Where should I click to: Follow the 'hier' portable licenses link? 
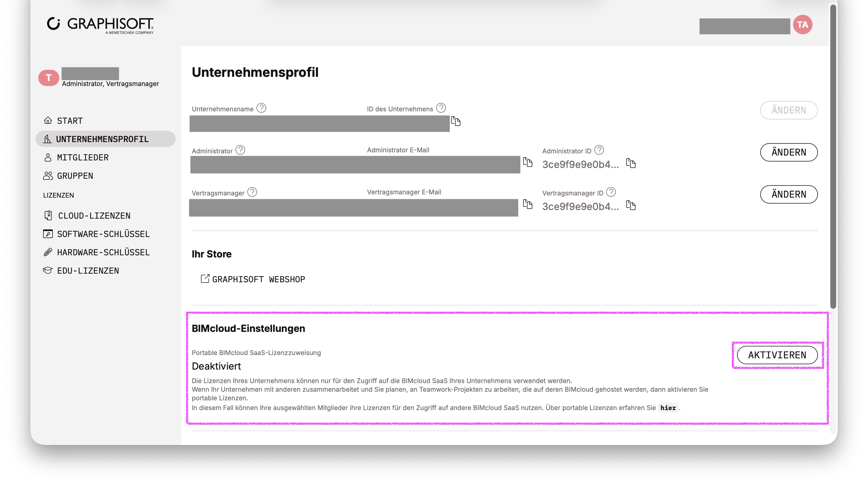(668, 408)
